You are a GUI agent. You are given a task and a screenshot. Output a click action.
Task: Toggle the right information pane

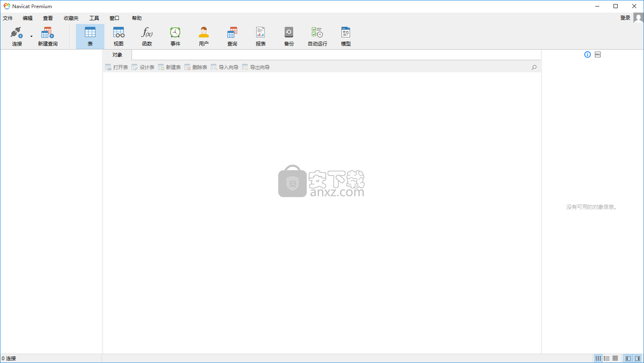point(638,358)
